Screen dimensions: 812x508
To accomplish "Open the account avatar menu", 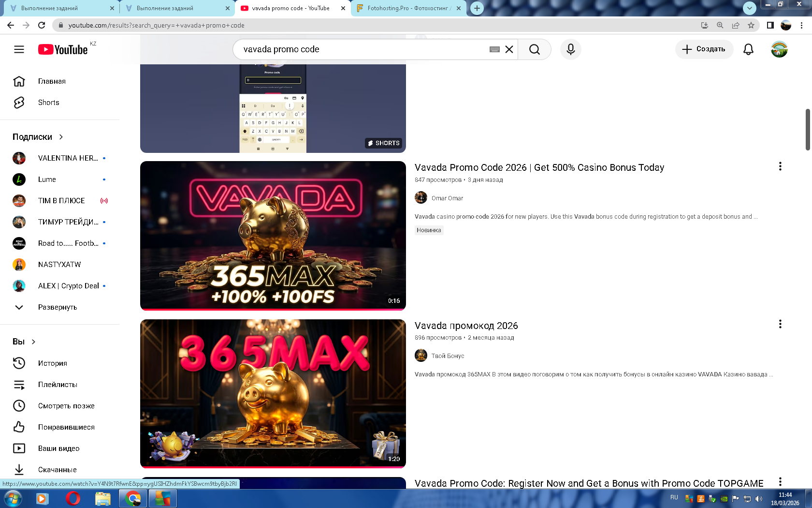I will click(x=779, y=49).
